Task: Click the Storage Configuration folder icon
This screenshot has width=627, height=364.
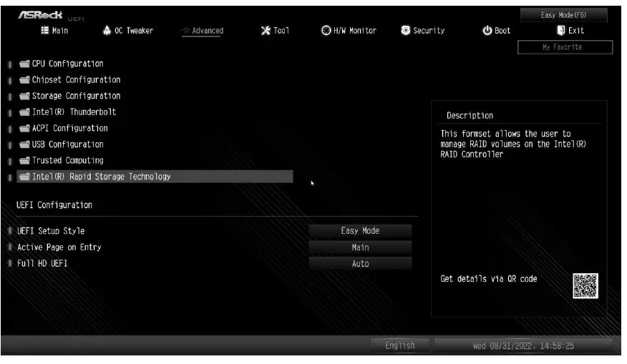Action: pyautogui.click(x=24, y=96)
